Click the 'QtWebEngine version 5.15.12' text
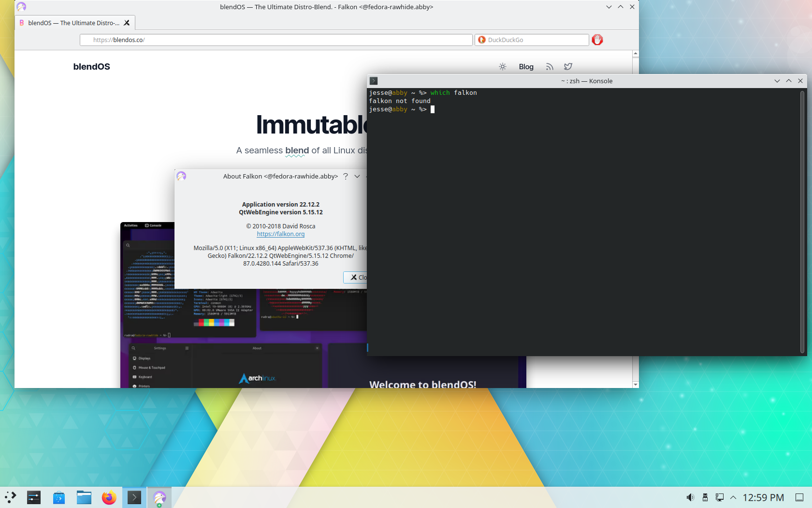The width and height of the screenshot is (812, 508). [281, 212]
